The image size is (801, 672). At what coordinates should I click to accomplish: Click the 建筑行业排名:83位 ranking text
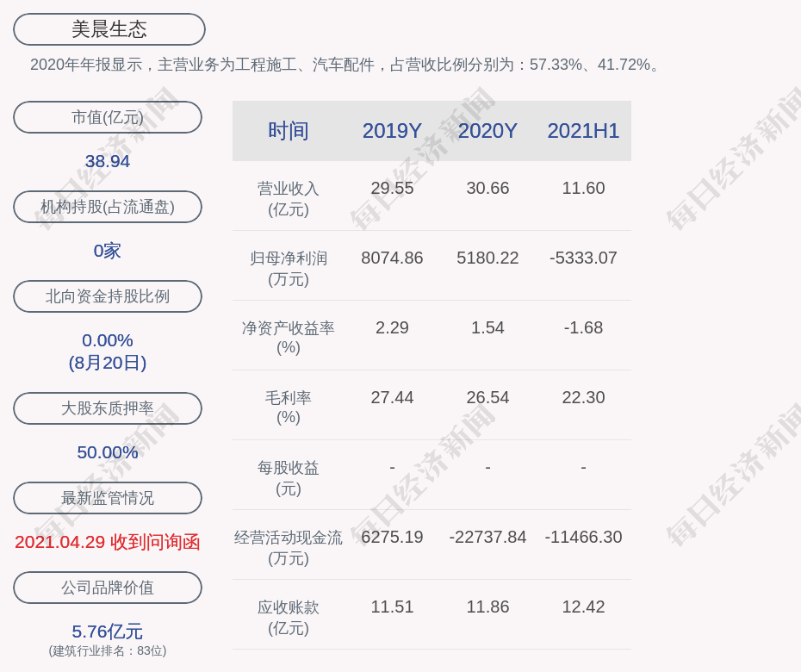pyautogui.click(x=108, y=652)
